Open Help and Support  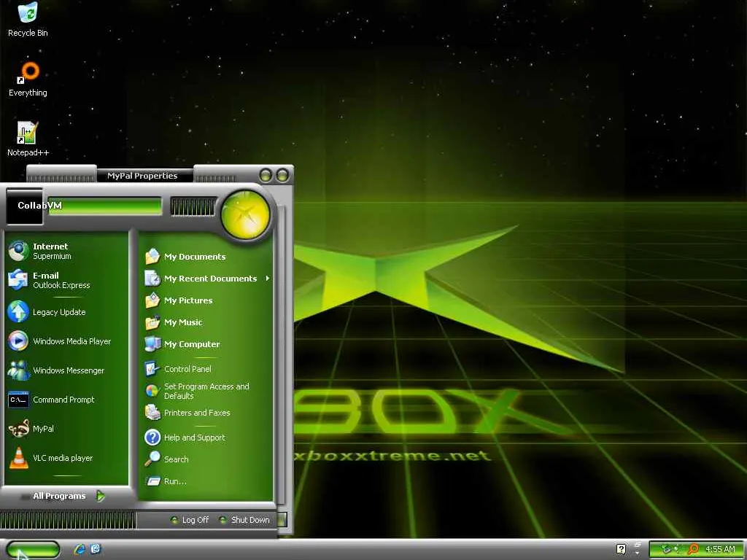(x=206, y=437)
